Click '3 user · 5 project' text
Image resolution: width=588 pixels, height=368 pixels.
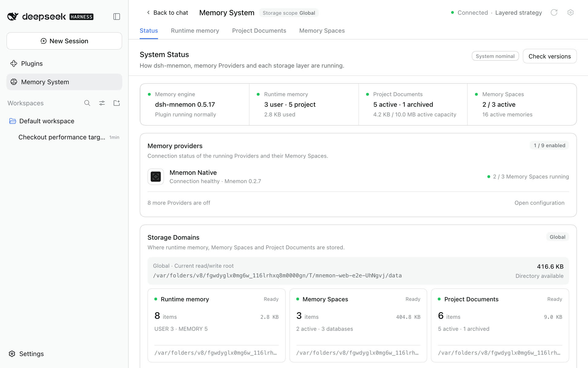290,105
